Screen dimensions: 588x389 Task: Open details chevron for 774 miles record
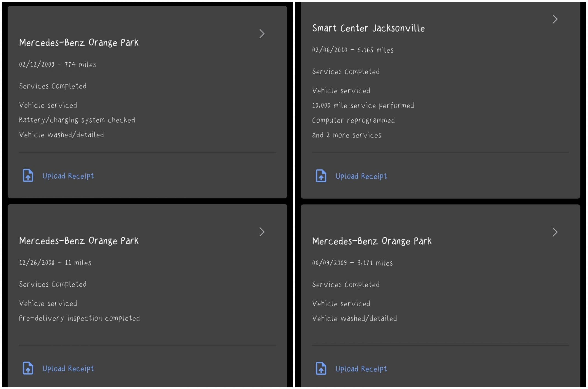coord(262,34)
